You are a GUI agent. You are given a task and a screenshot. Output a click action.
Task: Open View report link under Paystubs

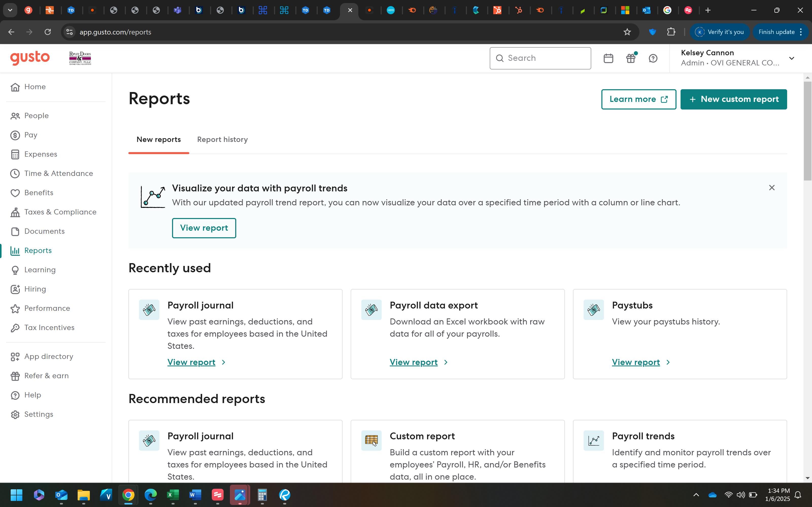pyautogui.click(x=635, y=362)
